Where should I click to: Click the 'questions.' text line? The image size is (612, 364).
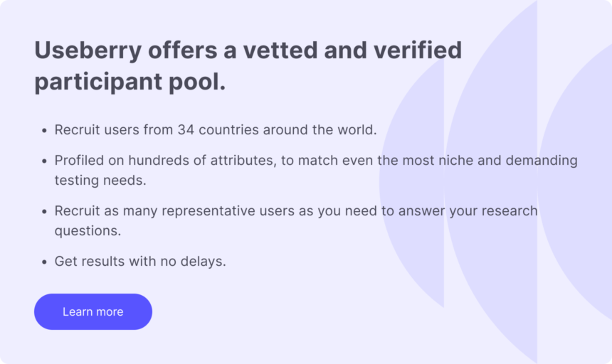click(88, 231)
